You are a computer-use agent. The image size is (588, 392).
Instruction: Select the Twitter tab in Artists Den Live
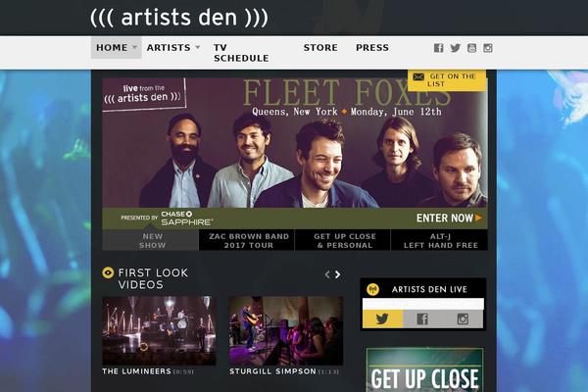[x=383, y=318]
